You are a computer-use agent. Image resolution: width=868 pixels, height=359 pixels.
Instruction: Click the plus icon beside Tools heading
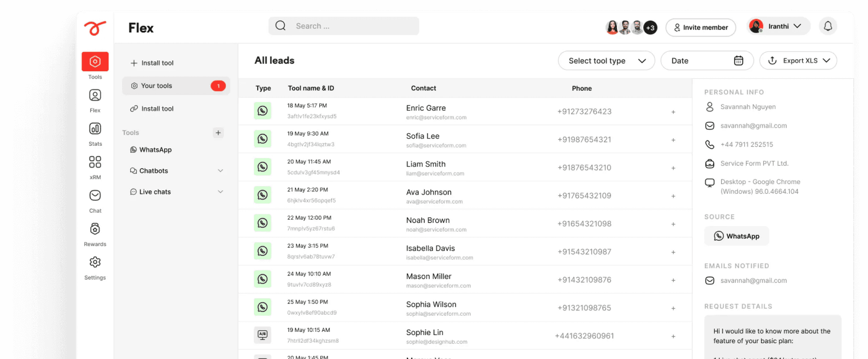(218, 132)
